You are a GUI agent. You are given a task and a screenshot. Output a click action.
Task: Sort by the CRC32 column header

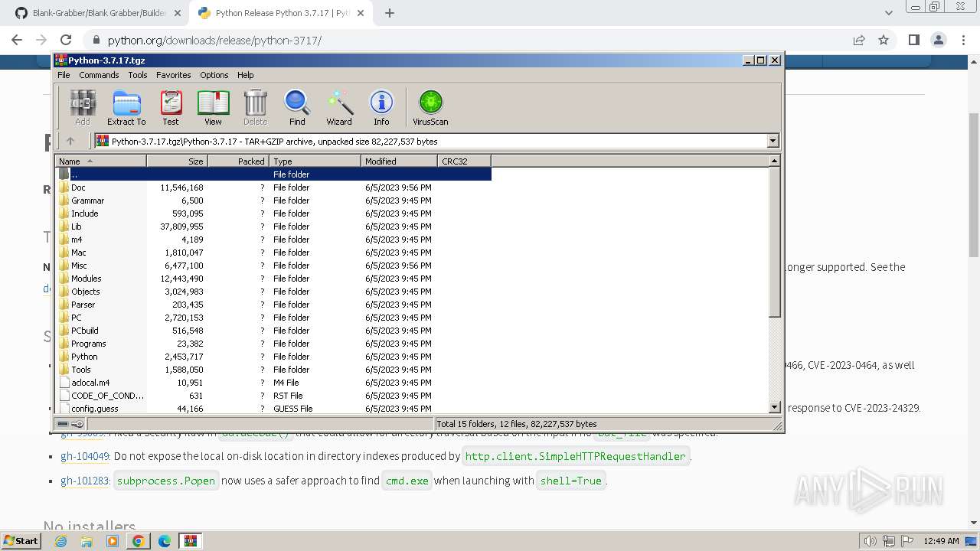pos(464,161)
